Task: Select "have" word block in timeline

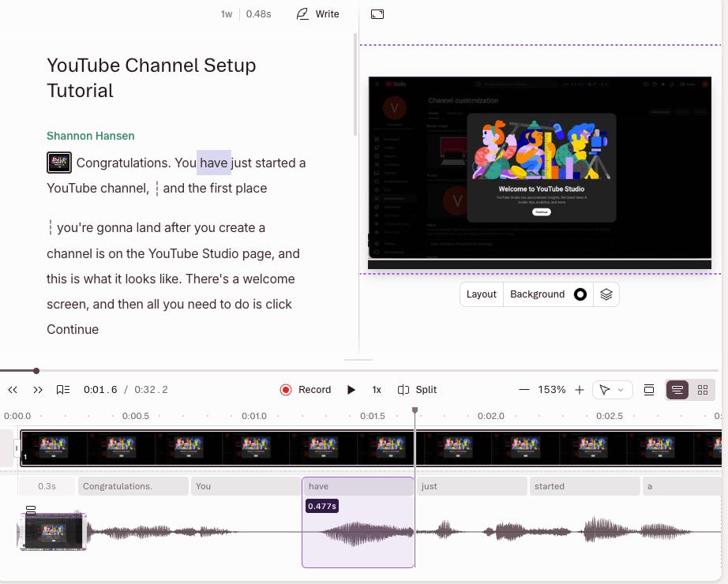Action: 358,486
